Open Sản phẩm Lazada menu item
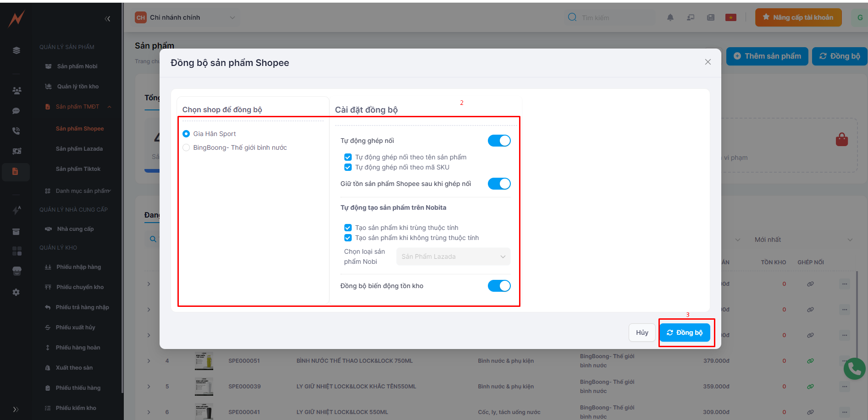The width and height of the screenshot is (868, 420). [79, 149]
